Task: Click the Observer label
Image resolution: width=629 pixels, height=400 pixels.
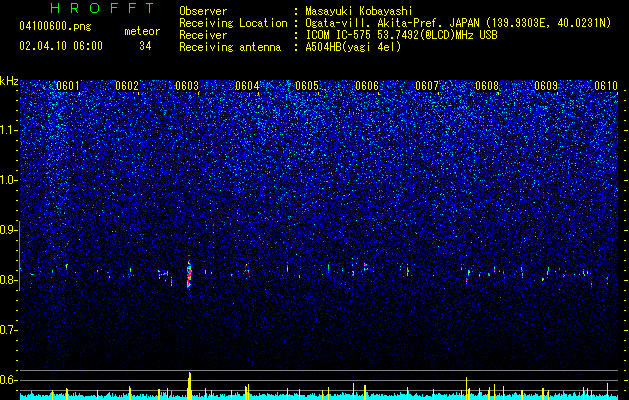Action: click(x=203, y=11)
